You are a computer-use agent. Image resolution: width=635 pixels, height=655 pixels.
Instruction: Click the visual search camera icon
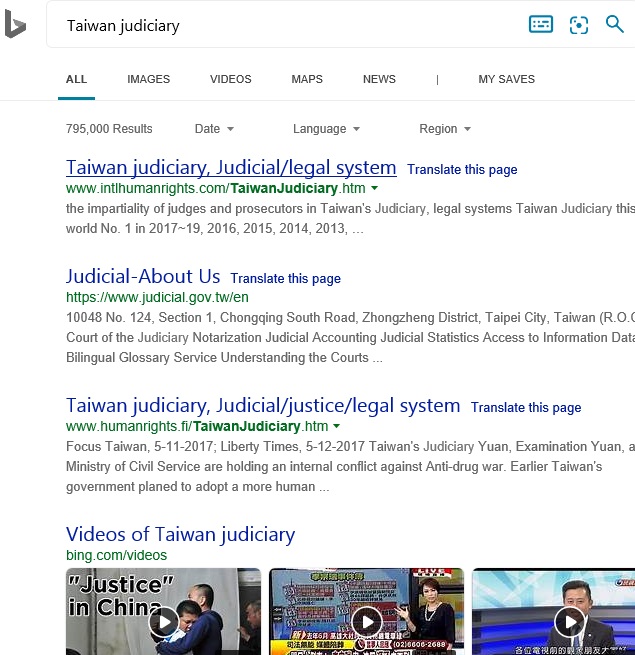[x=579, y=25]
